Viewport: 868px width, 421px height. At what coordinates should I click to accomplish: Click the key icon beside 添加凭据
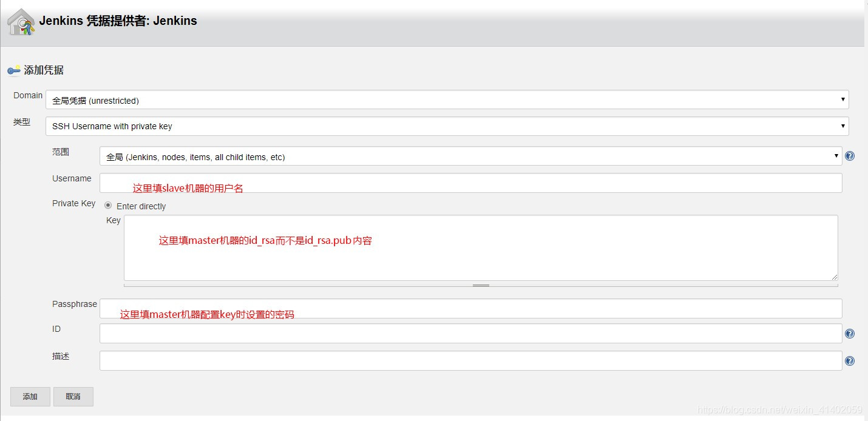pyautogui.click(x=14, y=70)
